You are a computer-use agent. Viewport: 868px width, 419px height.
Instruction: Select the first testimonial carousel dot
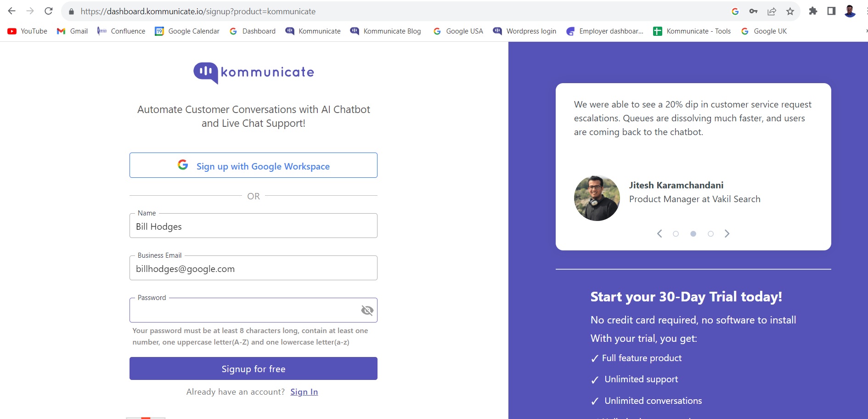(x=676, y=233)
